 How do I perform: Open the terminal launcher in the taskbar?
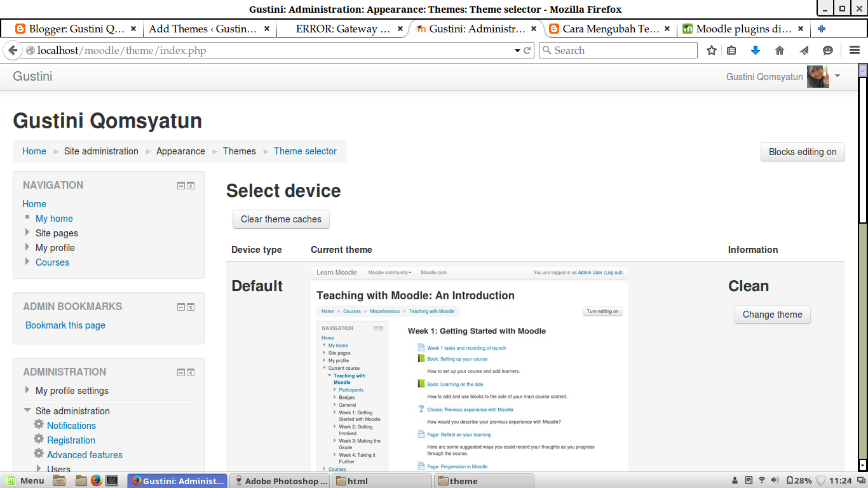[112, 480]
